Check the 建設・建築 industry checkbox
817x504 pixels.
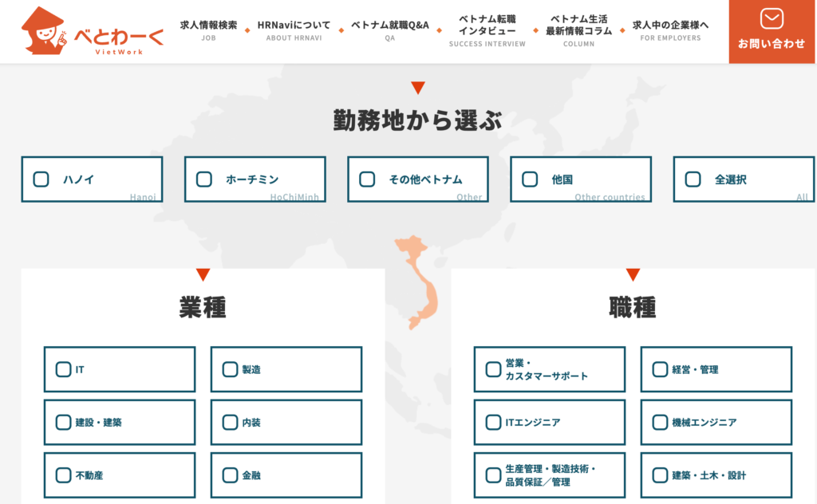click(x=63, y=422)
